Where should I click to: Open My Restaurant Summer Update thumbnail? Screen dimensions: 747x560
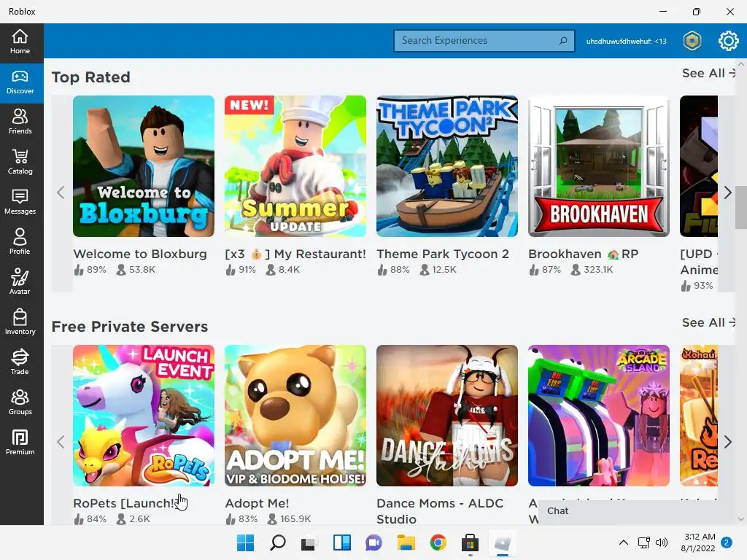(x=295, y=166)
